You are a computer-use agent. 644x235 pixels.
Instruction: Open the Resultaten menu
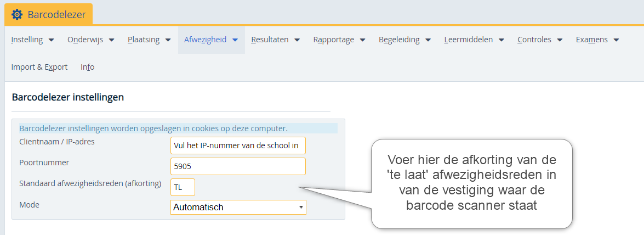click(275, 40)
